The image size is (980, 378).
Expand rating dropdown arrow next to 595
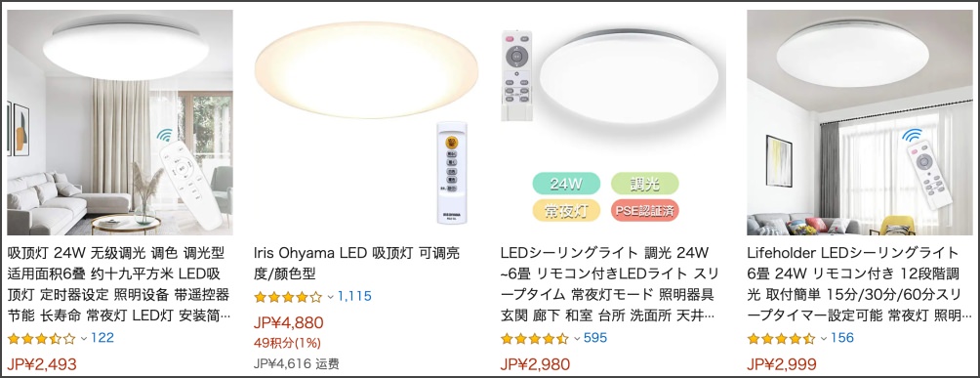577,339
